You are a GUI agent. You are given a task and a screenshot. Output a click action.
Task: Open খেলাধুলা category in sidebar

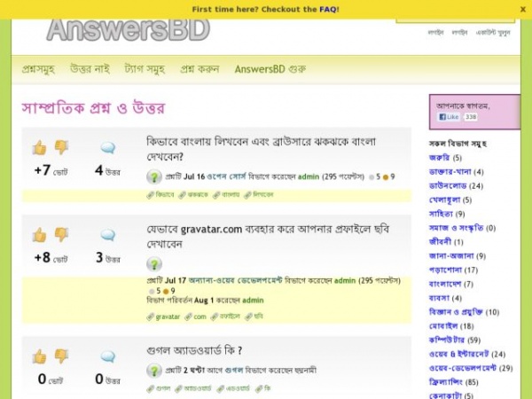pyautogui.click(x=444, y=199)
